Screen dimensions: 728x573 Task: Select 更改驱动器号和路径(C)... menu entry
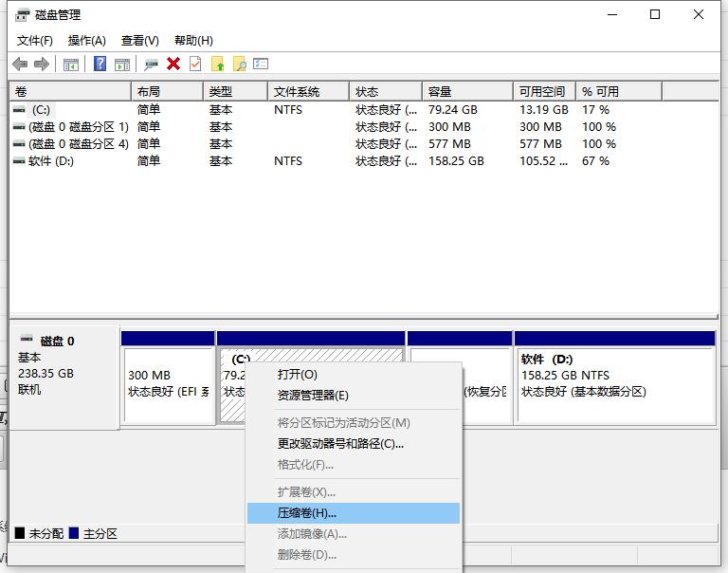point(354,444)
